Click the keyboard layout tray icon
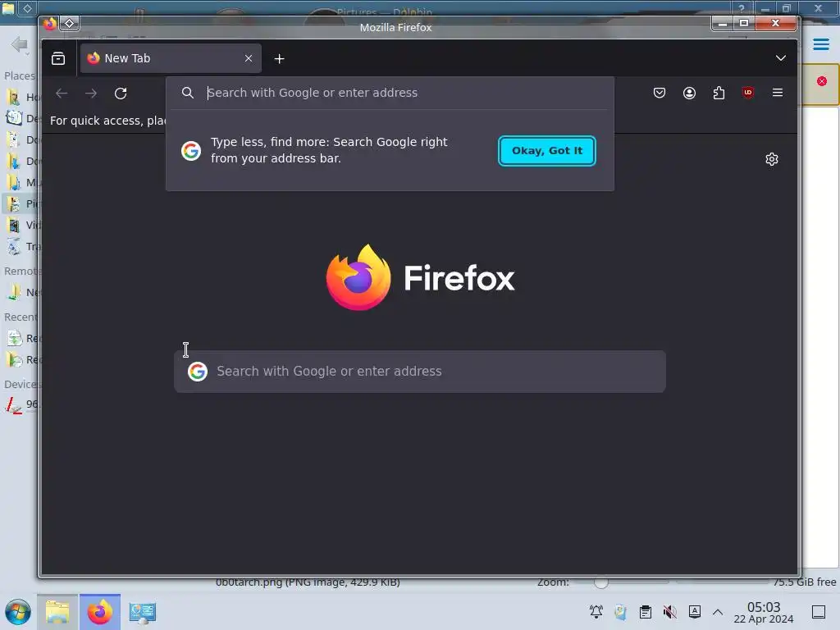This screenshot has height=630, width=840. point(694,611)
